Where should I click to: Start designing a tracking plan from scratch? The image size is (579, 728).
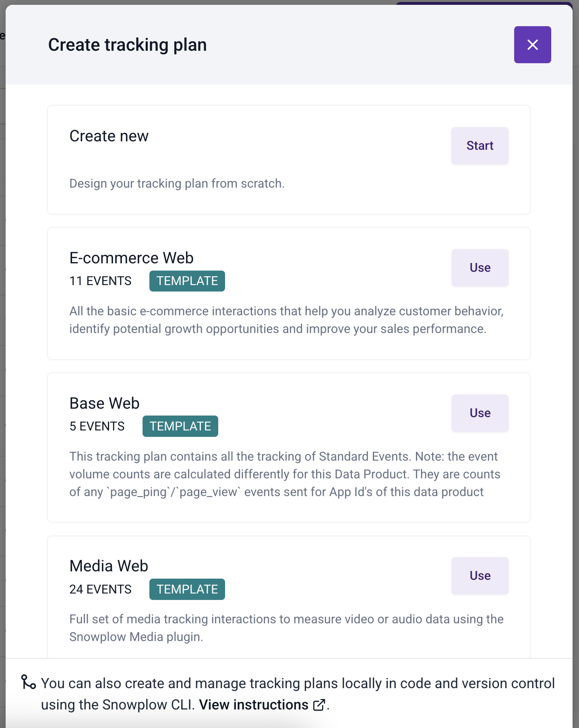[480, 145]
